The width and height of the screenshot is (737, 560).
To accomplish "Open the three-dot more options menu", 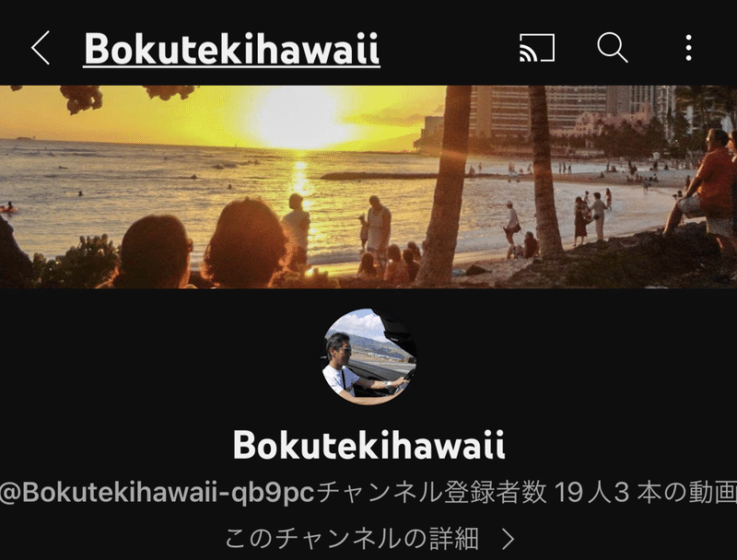I will 688,48.
